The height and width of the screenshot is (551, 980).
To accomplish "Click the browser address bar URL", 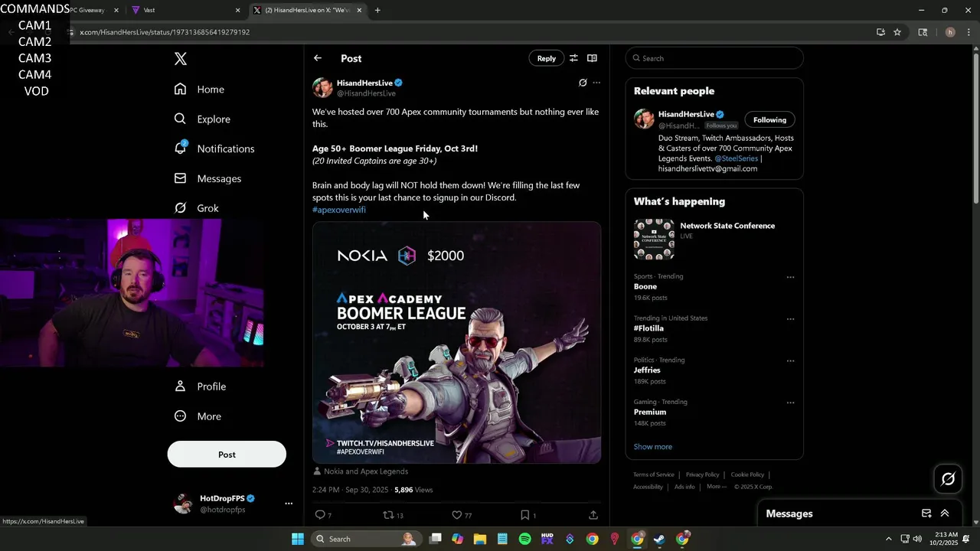I will click(x=165, y=32).
